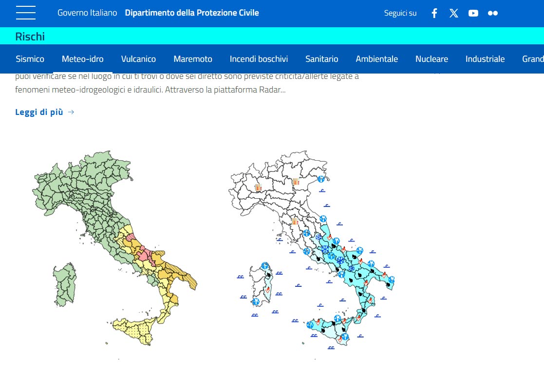This screenshot has height=392, width=544.
Task: Open the YouTube channel icon
Action: pos(473,13)
